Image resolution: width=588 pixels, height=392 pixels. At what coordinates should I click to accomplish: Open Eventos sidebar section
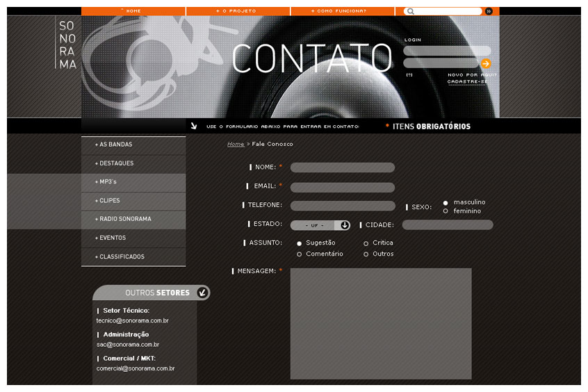[x=133, y=238]
